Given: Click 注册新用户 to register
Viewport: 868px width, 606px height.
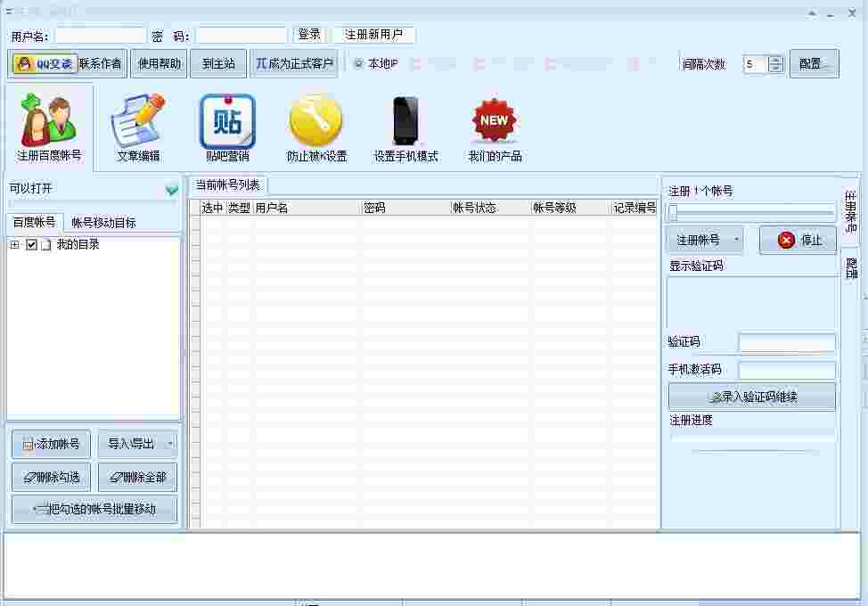Looking at the screenshot, I should click(x=374, y=35).
